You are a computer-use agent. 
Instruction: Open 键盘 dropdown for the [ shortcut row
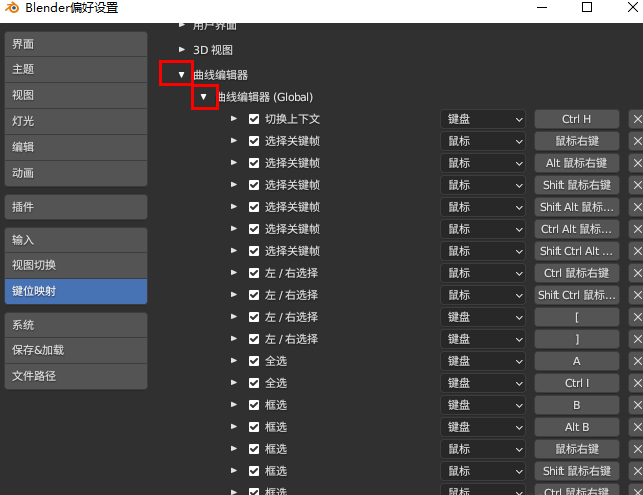pyautogui.click(x=483, y=317)
